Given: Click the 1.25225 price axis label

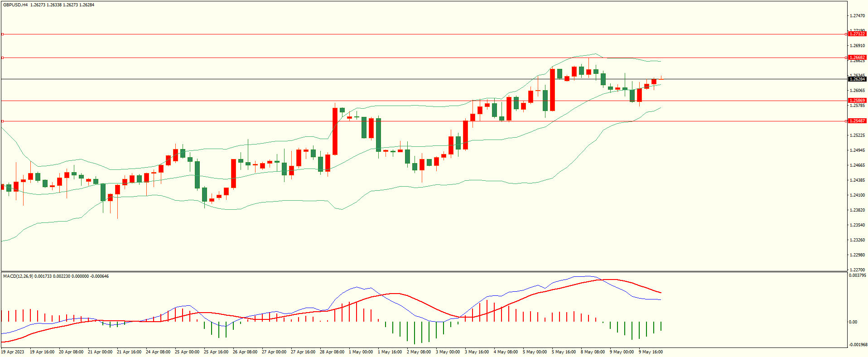Looking at the screenshot, I should pyautogui.click(x=857, y=135).
